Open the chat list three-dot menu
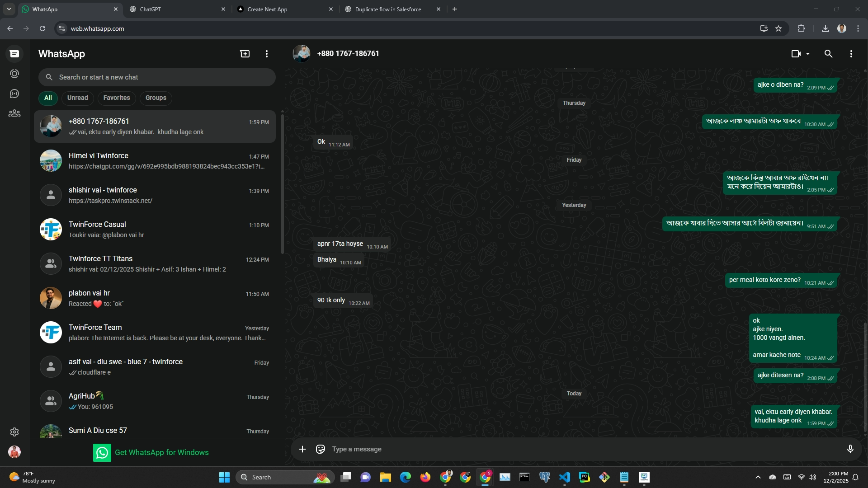Image resolution: width=868 pixels, height=488 pixels. 267,54
